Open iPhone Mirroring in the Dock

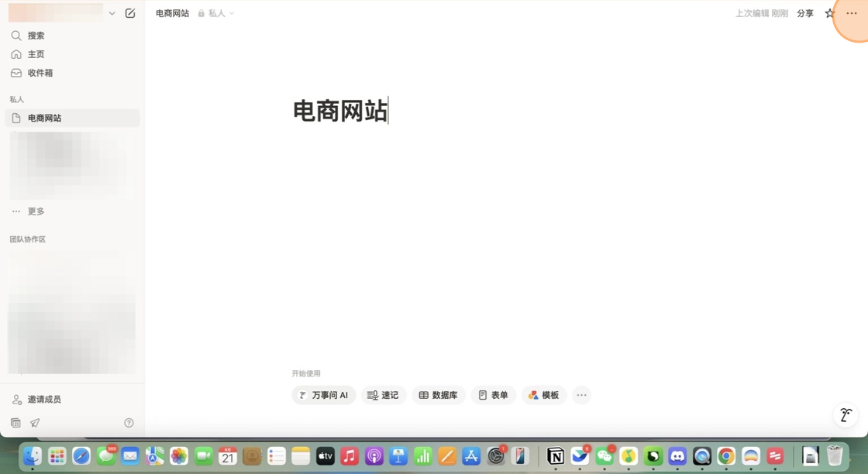coord(520,455)
